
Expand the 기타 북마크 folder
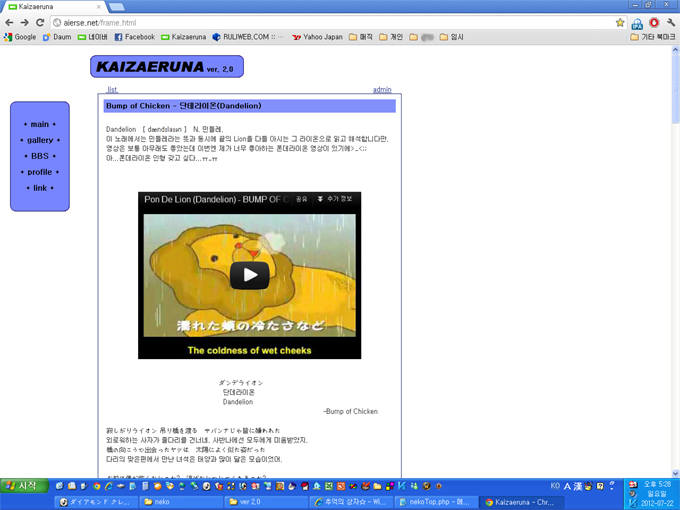point(653,37)
